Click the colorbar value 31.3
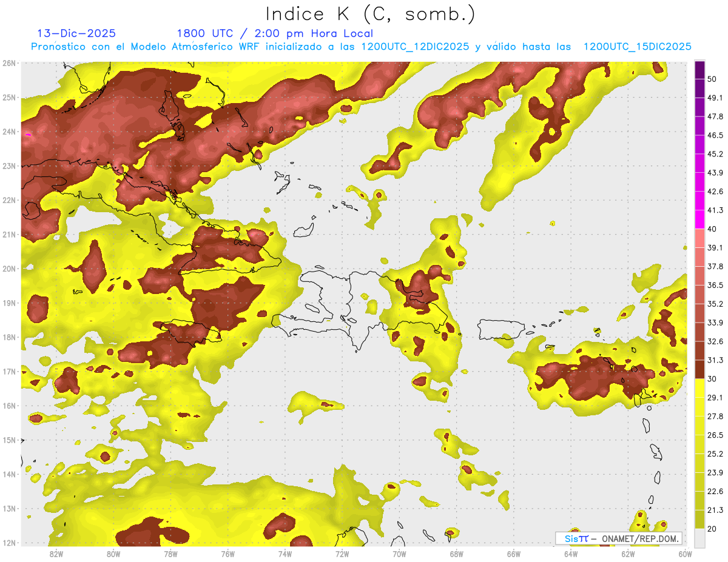Screen dimensions: 728x562 tap(715, 360)
